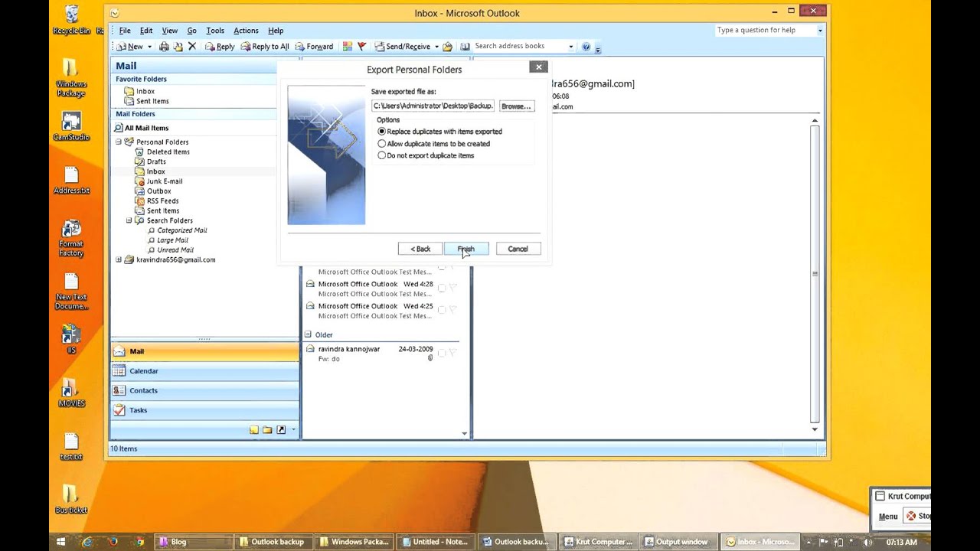Open Search address books dropdown arrow

571,47
